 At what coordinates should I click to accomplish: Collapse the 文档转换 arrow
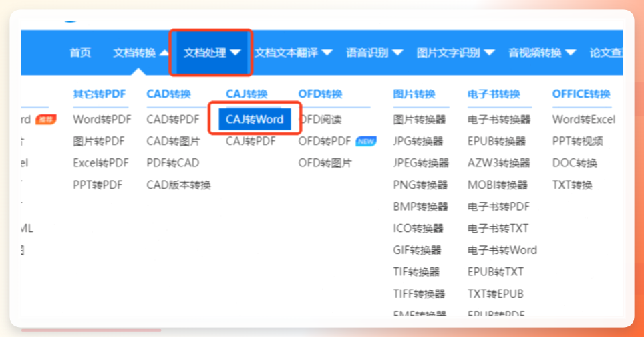pos(164,53)
